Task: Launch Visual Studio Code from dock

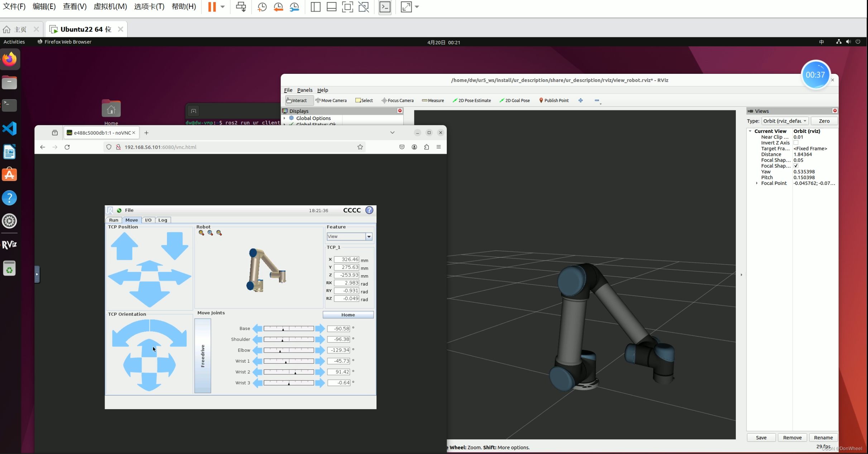Action: coord(10,129)
